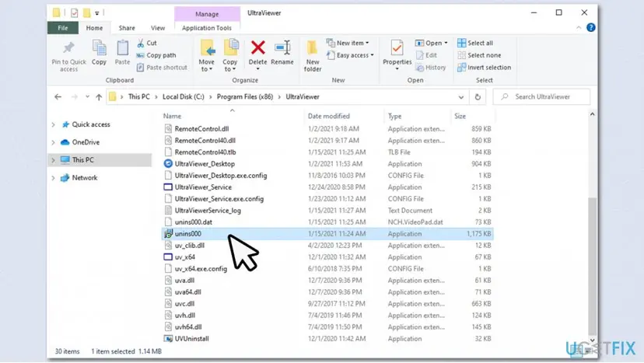Click the vertical scrollbar in file list

click(592, 267)
